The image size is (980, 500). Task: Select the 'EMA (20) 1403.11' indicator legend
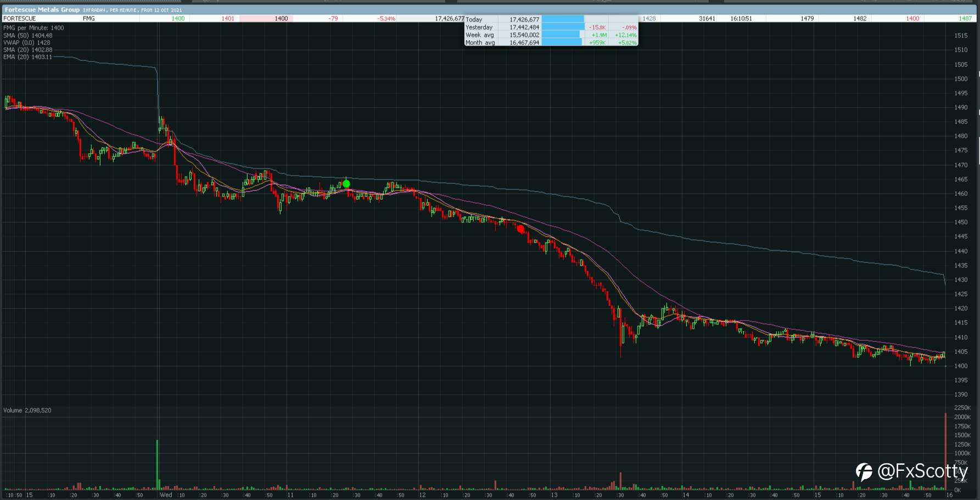(27, 57)
